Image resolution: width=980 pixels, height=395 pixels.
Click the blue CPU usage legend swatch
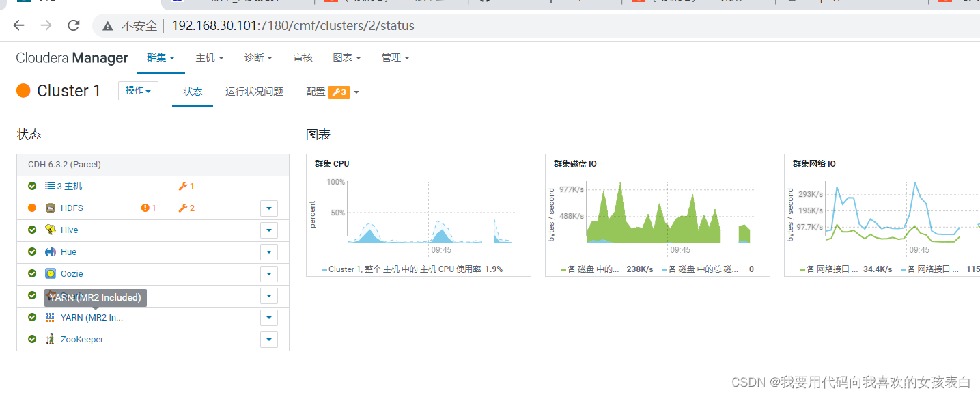click(324, 270)
